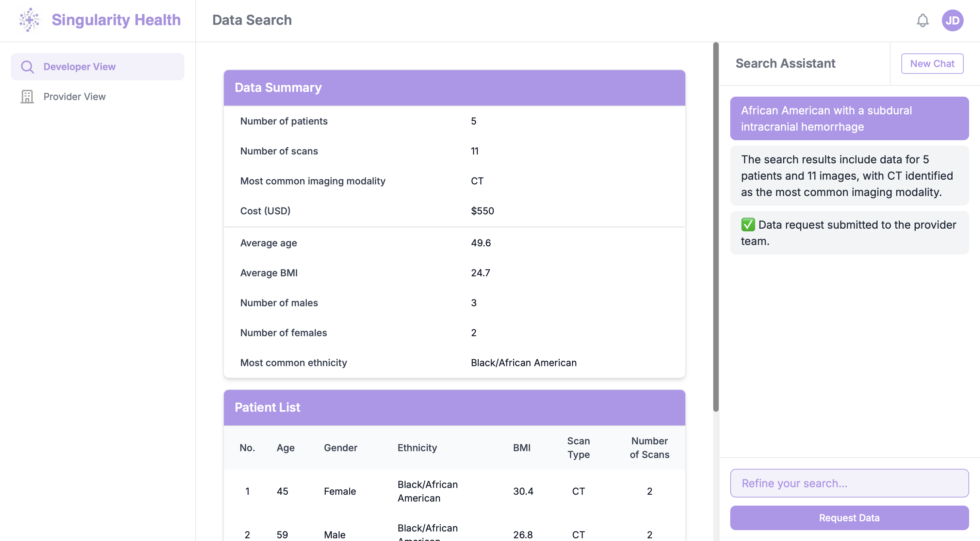
Task: Select Developer View in sidebar
Action: 98,67
